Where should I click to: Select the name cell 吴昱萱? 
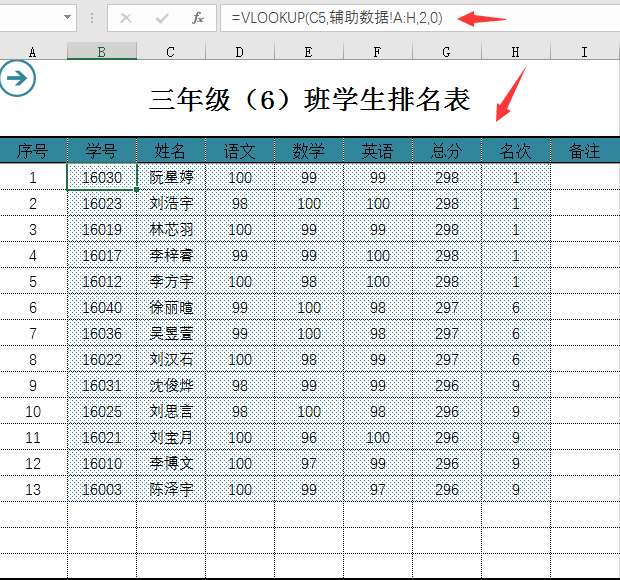(171, 333)
